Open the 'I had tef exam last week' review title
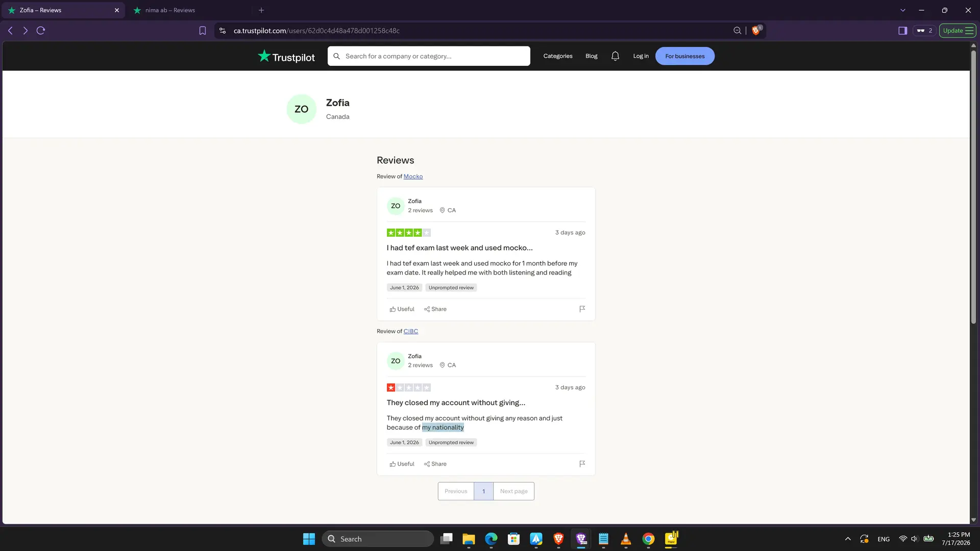Screen dimensions: 980x551 coord(459,248)
